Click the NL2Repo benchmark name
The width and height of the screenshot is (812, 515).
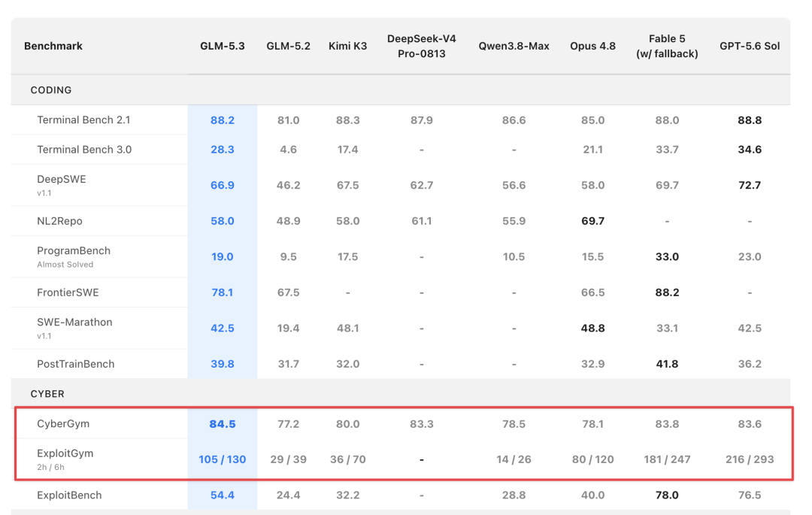pos(59,221)
